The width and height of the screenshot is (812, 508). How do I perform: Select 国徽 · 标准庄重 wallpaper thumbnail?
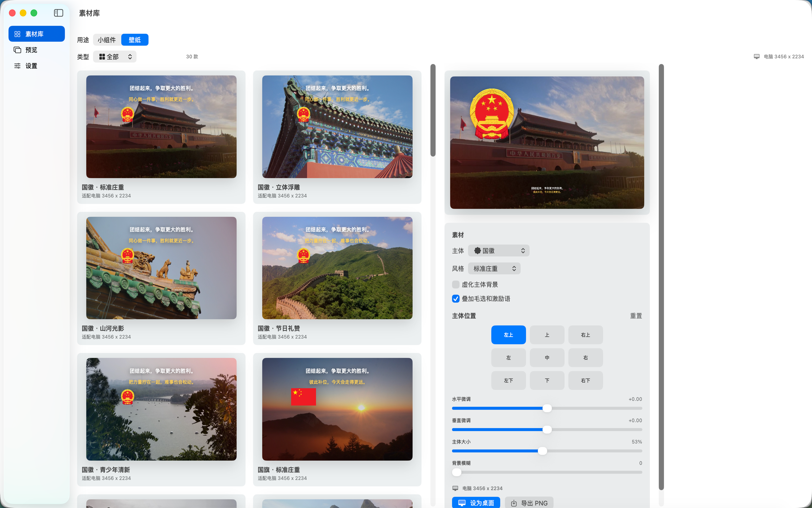[x=161, y=127]
